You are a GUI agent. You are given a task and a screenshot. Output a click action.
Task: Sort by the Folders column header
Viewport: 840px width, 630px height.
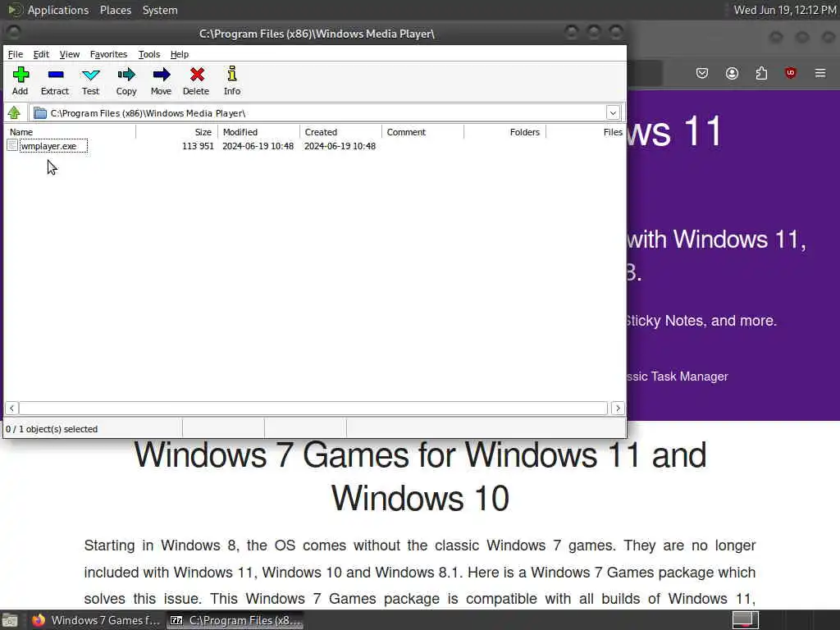pos(504,132)
